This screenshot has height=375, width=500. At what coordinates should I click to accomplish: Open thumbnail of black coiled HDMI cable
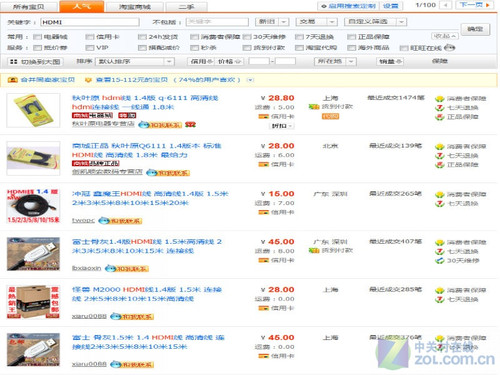pyautogui.click(x=33, y=206)
